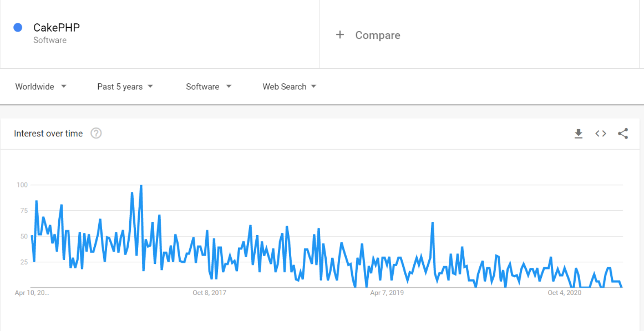Expand the Past 5 years chevron
This screenshot has width=644, height=331.
pos(149,86)
